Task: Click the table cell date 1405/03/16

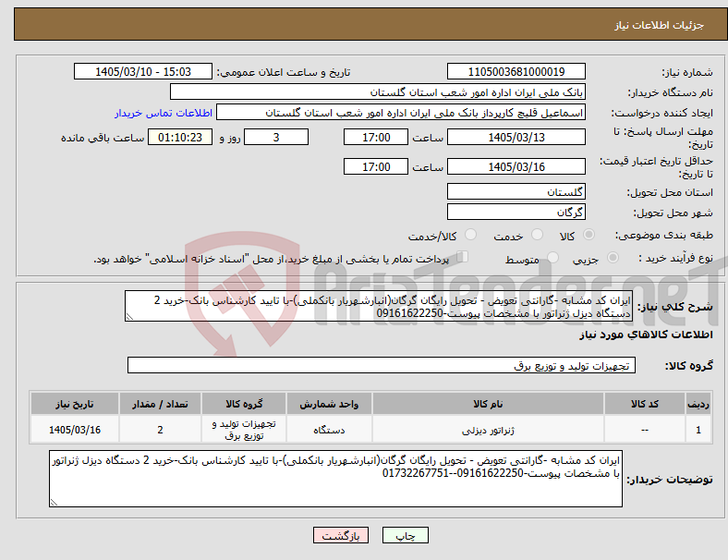Action: [75, 430]
